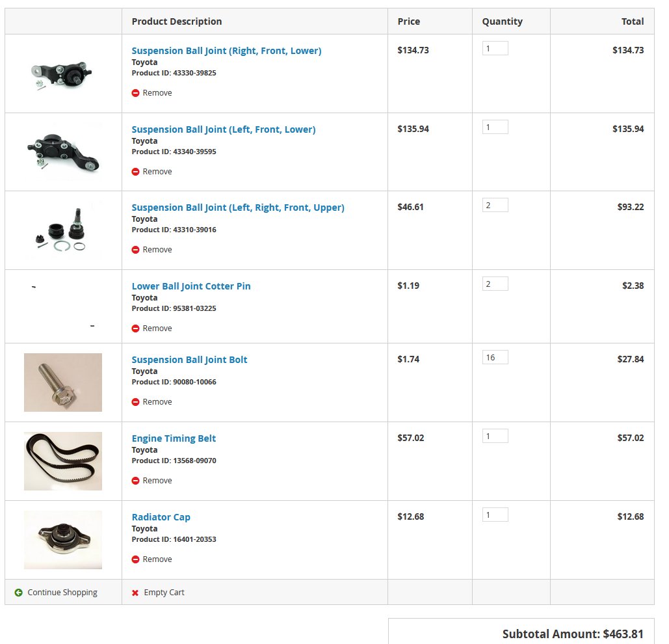Click the ball joint bolt product thumbnail
Screen dimensions: 669x644
[63, 382]
